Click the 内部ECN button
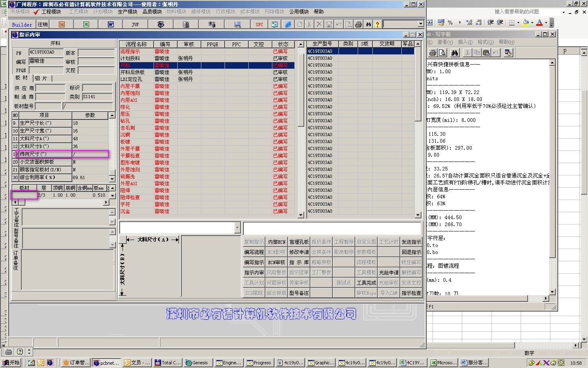This screenshot has width=588, height=368. tap(276, 242)
